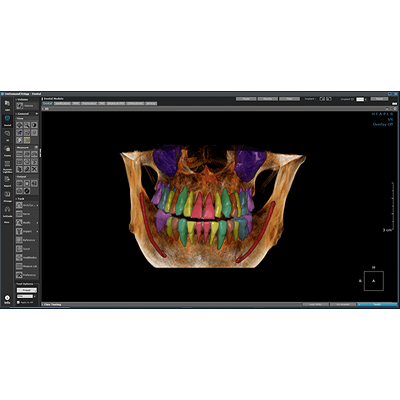Pick the Nerve task icon

pyautogui.click(x=19, y=214)
